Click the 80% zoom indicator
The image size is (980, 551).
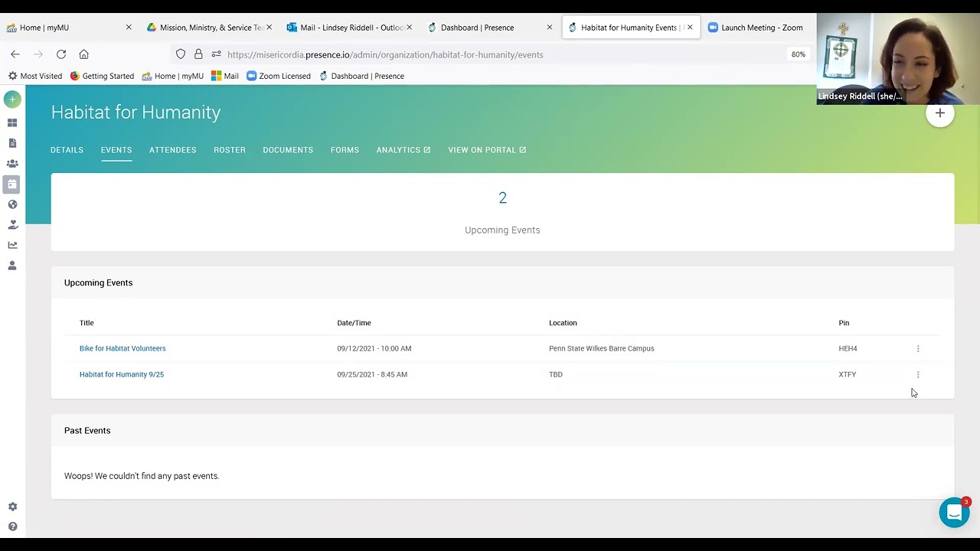(799, 54)
